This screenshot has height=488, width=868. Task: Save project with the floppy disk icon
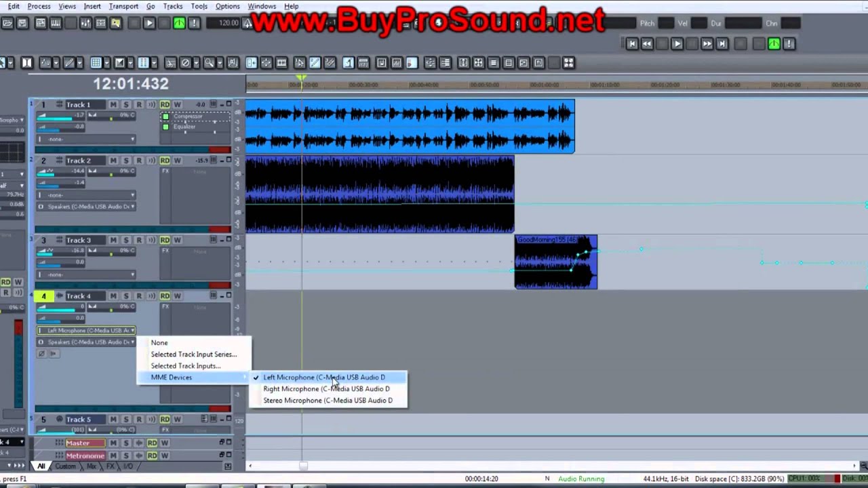(22, 23)
